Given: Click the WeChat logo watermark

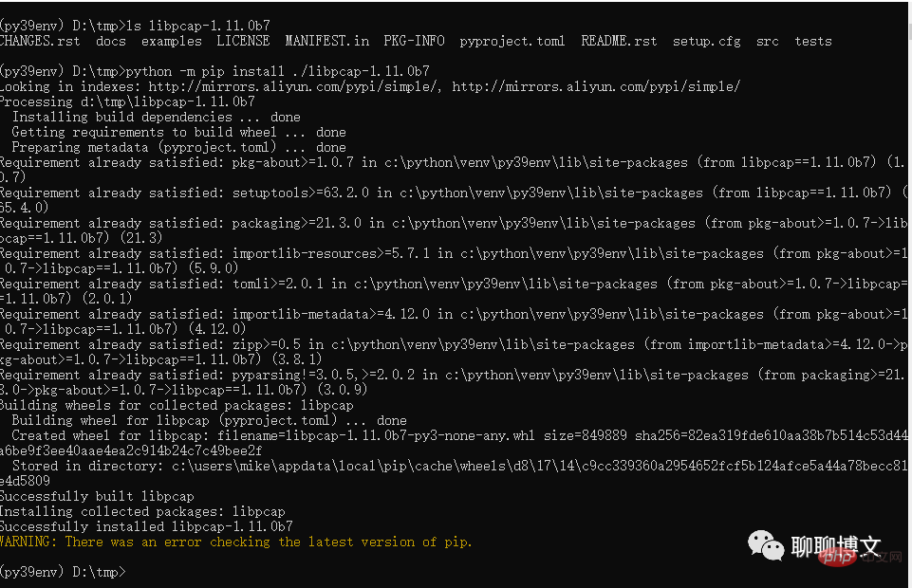Looking at the screenshot, I should tap(766, 544).
